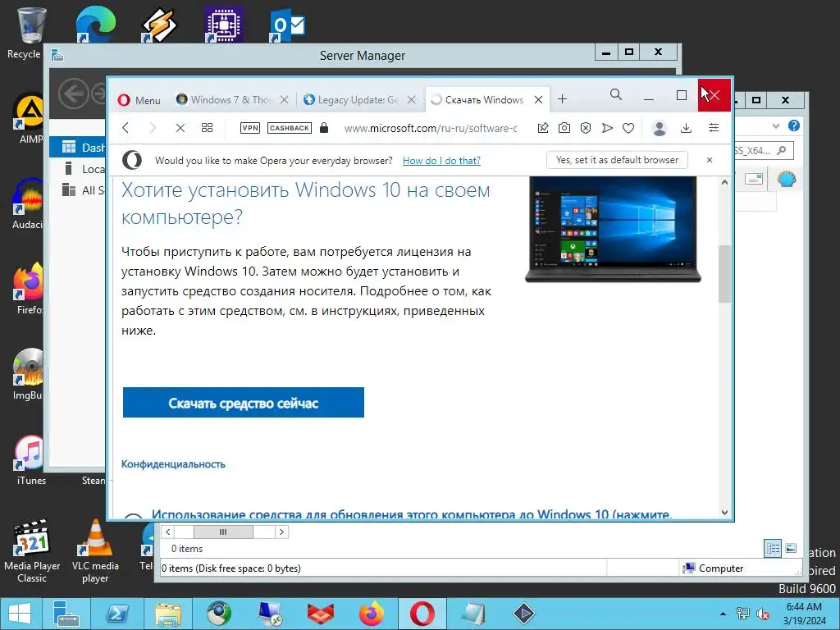The image size is (840, 630).
Task: Click the page scrollbar down arrow
Action: (x=724, y=512)
